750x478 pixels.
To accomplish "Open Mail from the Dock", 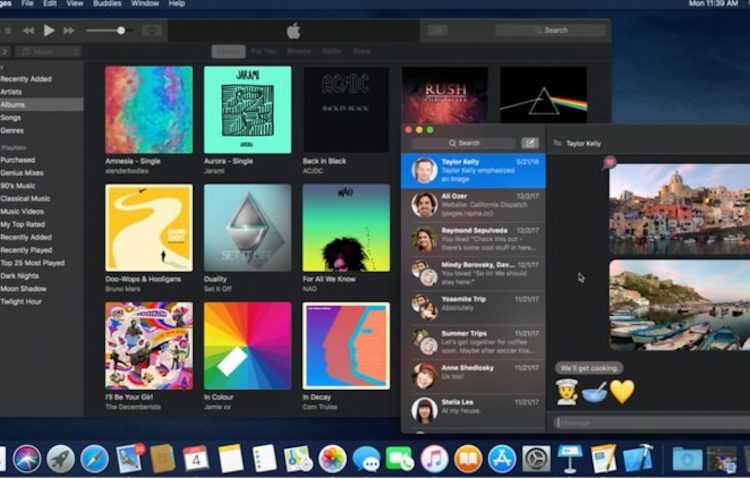I will pos(129,458).
